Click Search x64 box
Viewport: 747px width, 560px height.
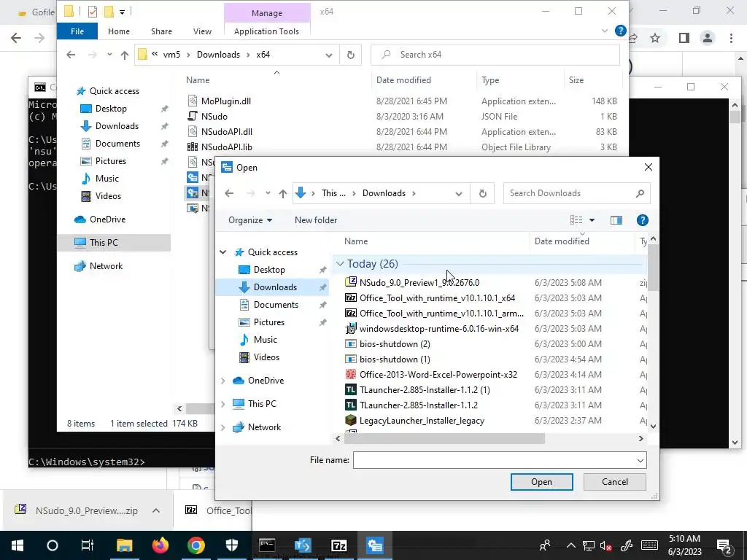pyautogui.click(x=495, y=55)
